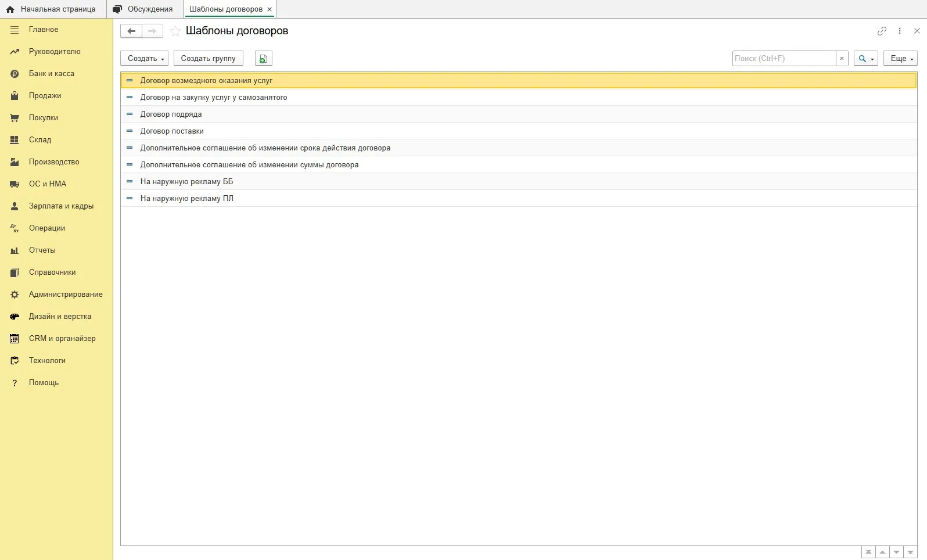Go back with the left arrow button

[131, 31]
